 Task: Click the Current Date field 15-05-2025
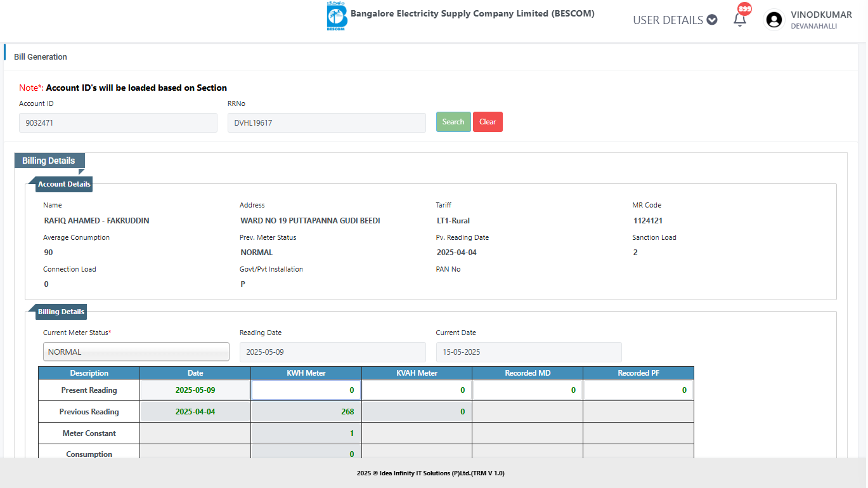pos(529,352)
